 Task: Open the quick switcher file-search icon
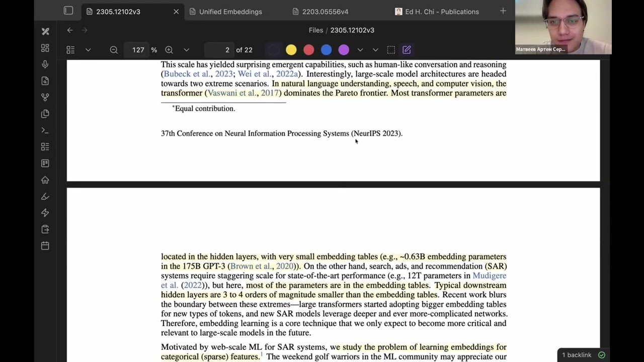[x=45, y=81]
